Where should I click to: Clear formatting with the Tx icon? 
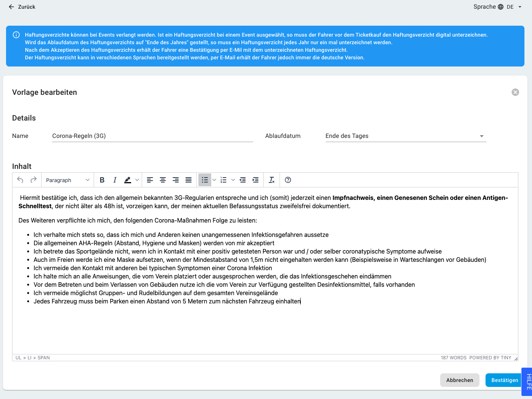coord(271,180)
